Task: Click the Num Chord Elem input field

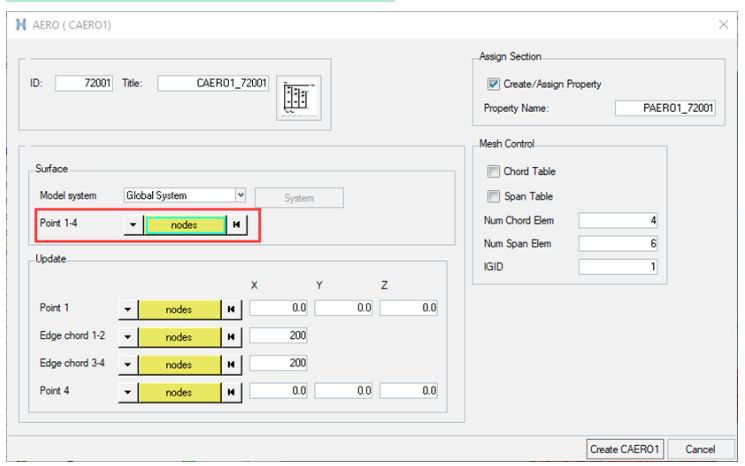Action: [x=618, y=220]
